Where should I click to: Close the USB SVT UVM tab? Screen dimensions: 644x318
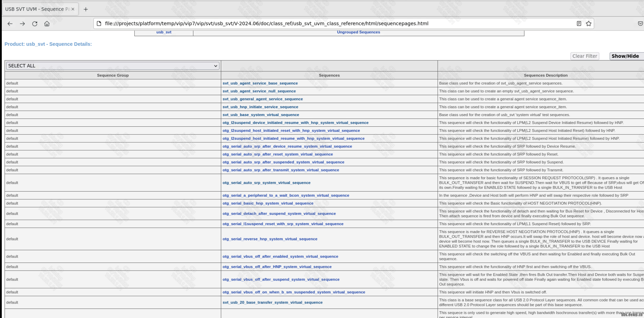tap(73, 9)
